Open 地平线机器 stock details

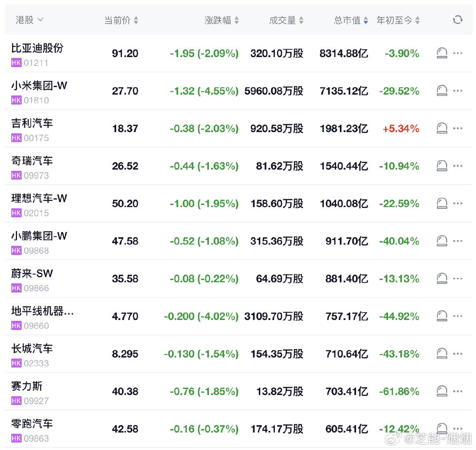(x=42, y=311)
